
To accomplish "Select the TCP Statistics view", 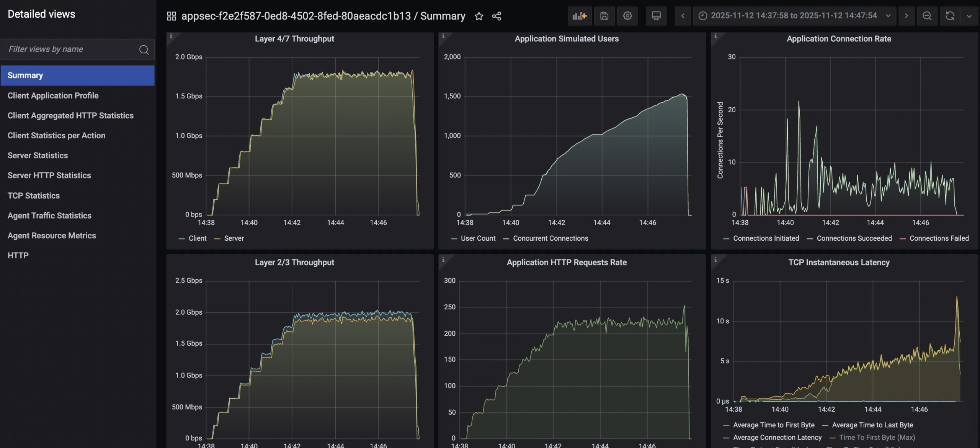I will pos(34,195).
